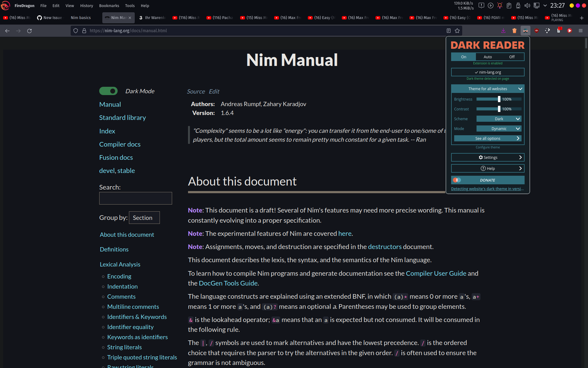Open Dark Reader Settings panel
This screenshot has width=588, height=368.
[488, 157]
